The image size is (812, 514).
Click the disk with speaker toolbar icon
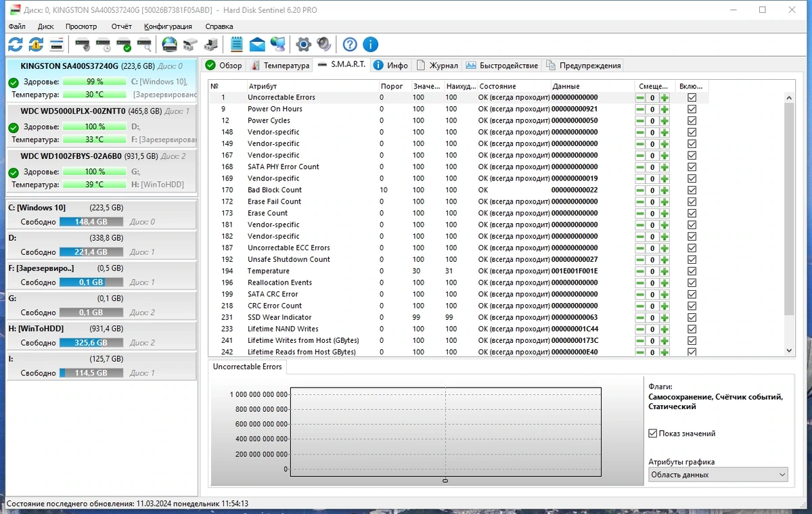(83, 45)
